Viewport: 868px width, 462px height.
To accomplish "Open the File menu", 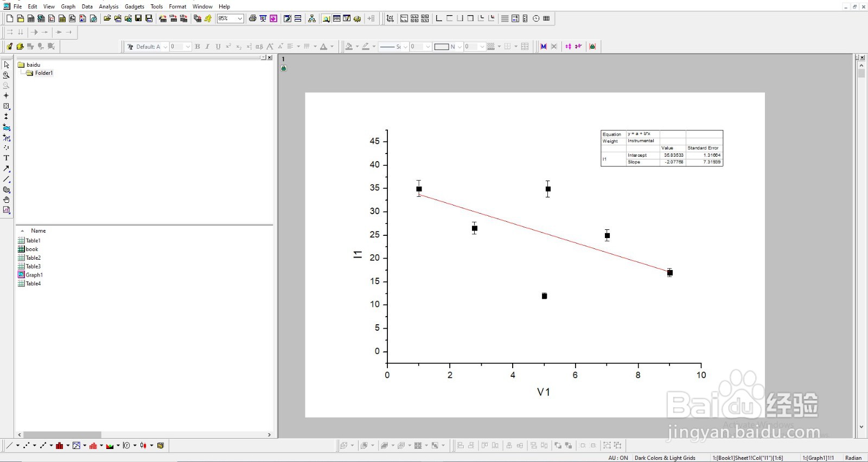I will click(x=17, y=7).
